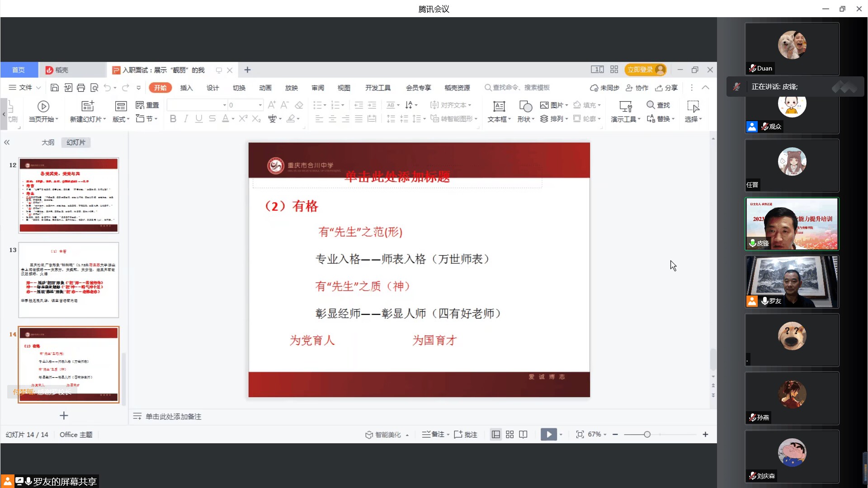Click the print icon in quick toolbar
The image size is (868, 488).
coord(81,88)
